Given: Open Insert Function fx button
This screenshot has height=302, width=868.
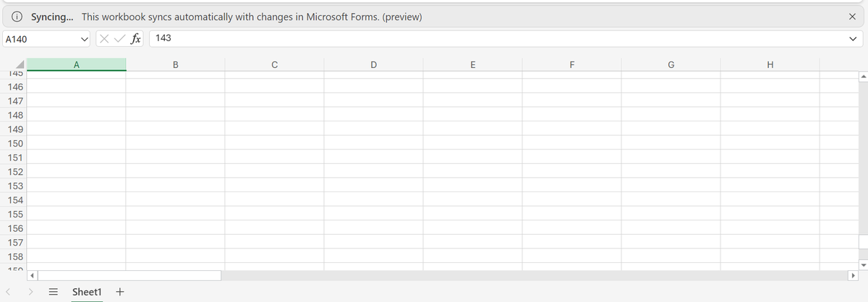Looking at the screenshot, I should (x=135, y=39).
